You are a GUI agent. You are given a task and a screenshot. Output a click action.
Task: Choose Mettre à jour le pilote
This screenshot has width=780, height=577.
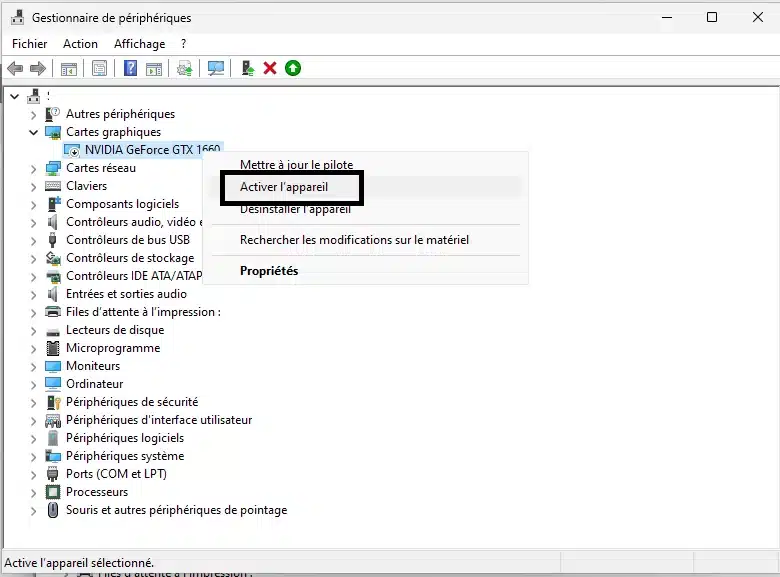click(296, 165)
